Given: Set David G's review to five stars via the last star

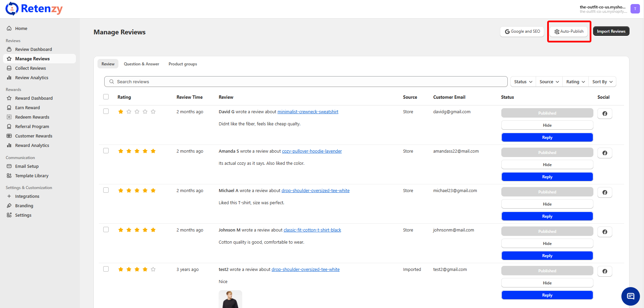Looking at the screenshot, I should coord(153,112).
